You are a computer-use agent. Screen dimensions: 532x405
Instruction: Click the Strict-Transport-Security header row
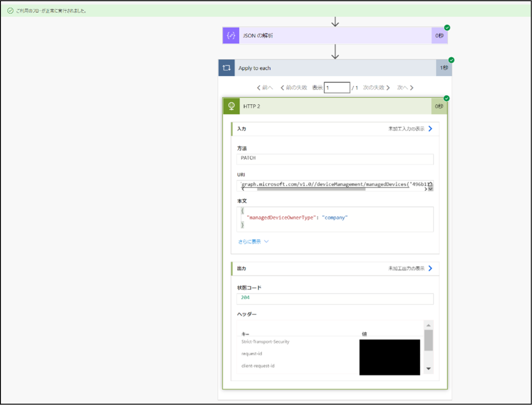tap(266, 342)
